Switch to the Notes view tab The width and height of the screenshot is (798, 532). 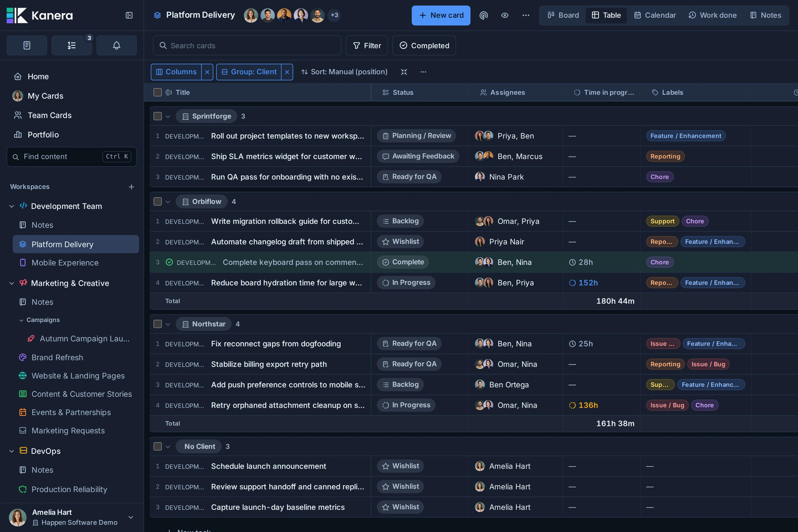(766, 15)
